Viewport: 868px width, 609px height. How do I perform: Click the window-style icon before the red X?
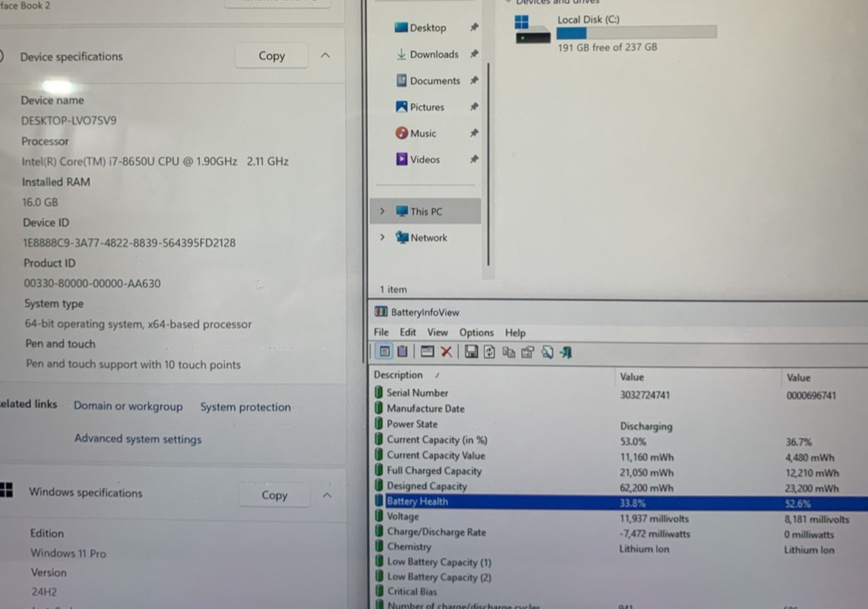pos(427,351)
